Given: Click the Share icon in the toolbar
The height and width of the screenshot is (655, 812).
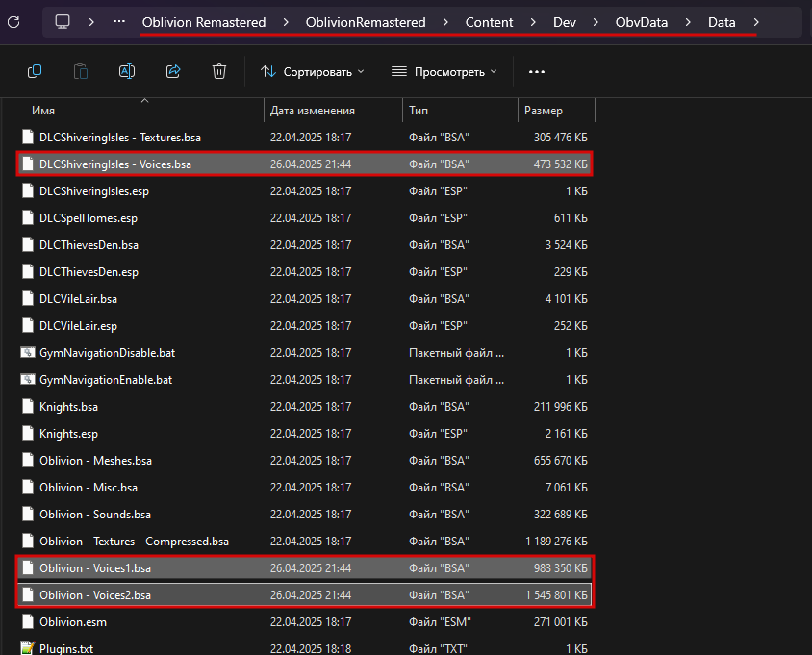Looking at the screenshot, I should click(173, 71).
